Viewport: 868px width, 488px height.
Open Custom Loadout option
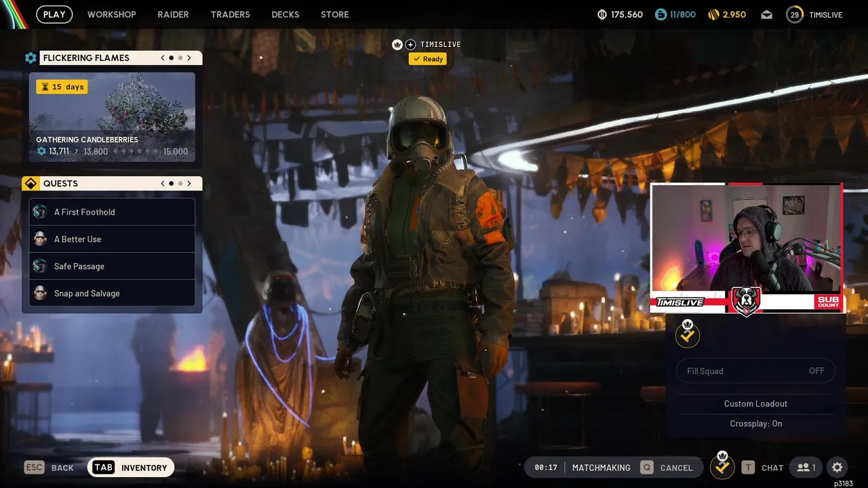pyautogui.click(x=755, y=404)
